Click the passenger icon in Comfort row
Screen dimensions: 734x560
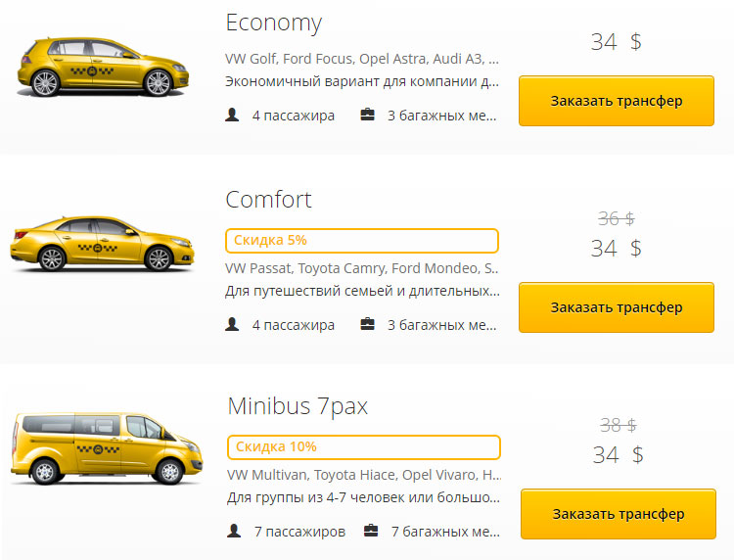pyautogui.click(x=232, y=324)
